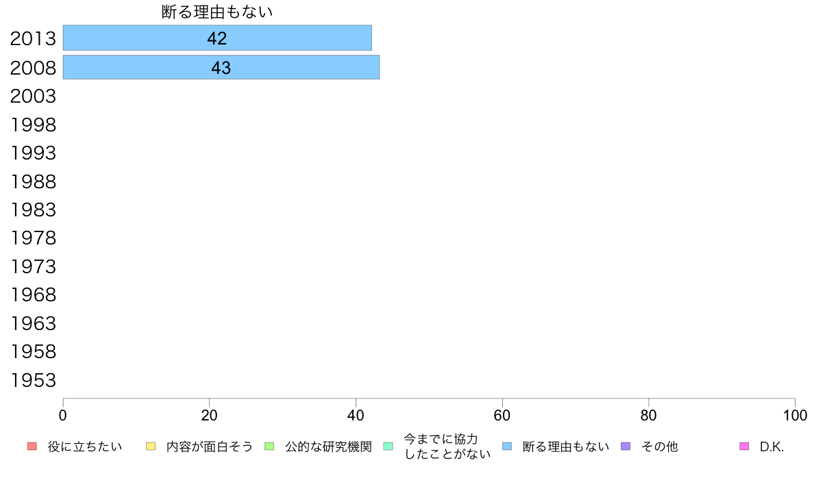Select the 2008 bar showing 43
The width and height of the screenshot is (814, 504).
click(x=221, y=68)
